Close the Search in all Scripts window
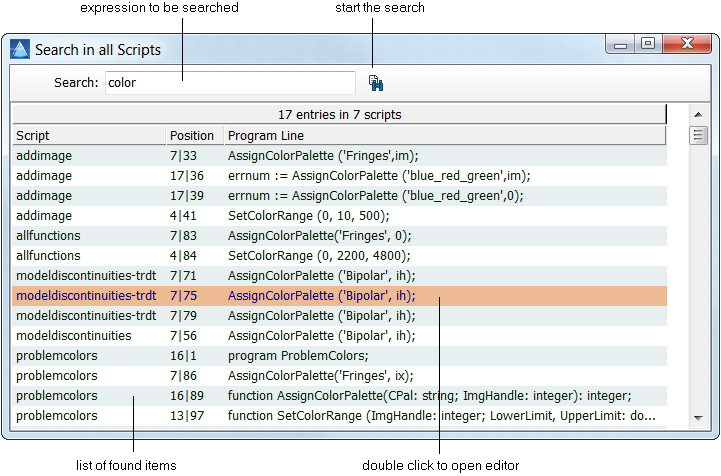 click(687, 44)
